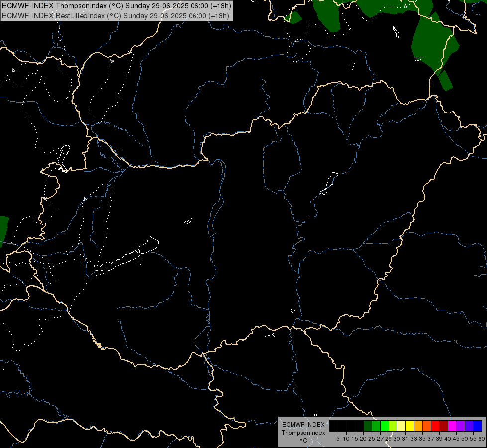Click scale value '31' in the legend

pos(405,439)
